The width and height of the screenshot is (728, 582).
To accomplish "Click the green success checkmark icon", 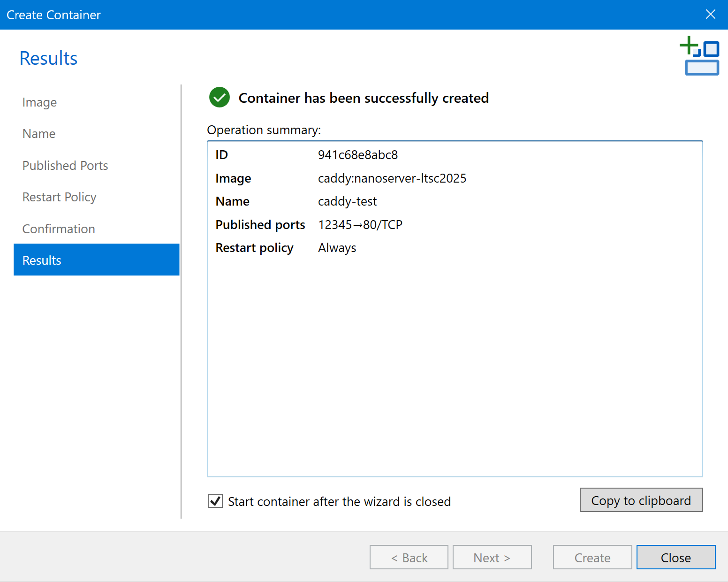I will (x=219, y=98).
